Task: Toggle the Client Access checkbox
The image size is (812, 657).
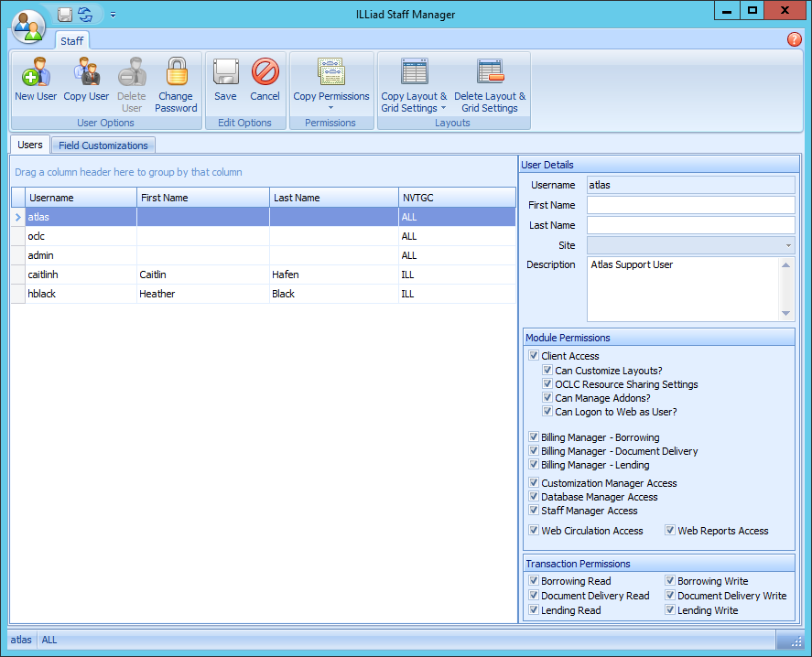Action: click(534, 356)
